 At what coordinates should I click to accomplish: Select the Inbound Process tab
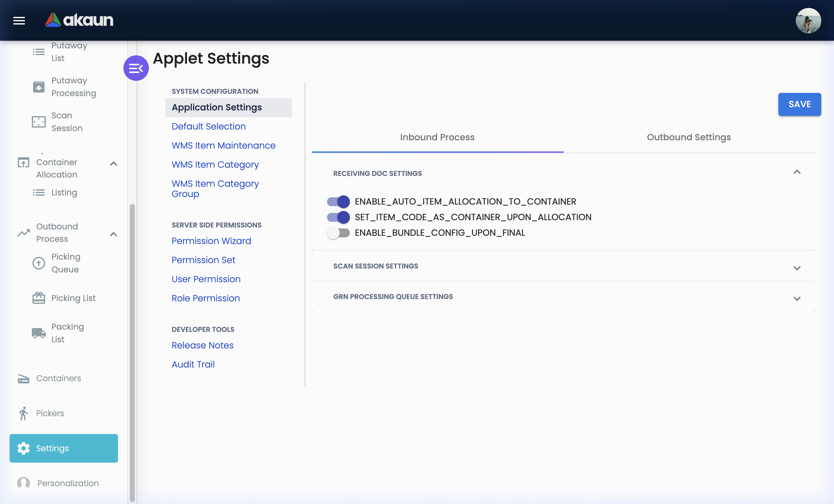(437, 137)
